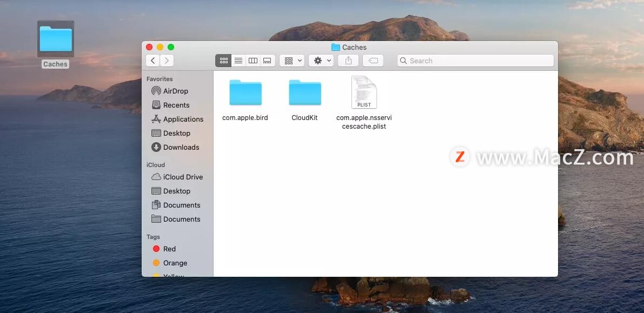
Task: Go back to the previous Finder folder
Action: tap(153, 61)
